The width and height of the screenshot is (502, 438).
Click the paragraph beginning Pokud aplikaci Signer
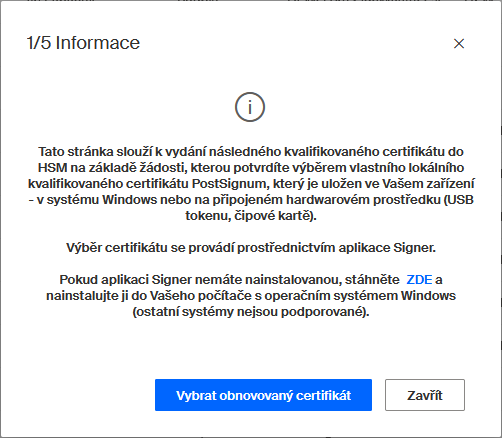click(x=251, y=296)
